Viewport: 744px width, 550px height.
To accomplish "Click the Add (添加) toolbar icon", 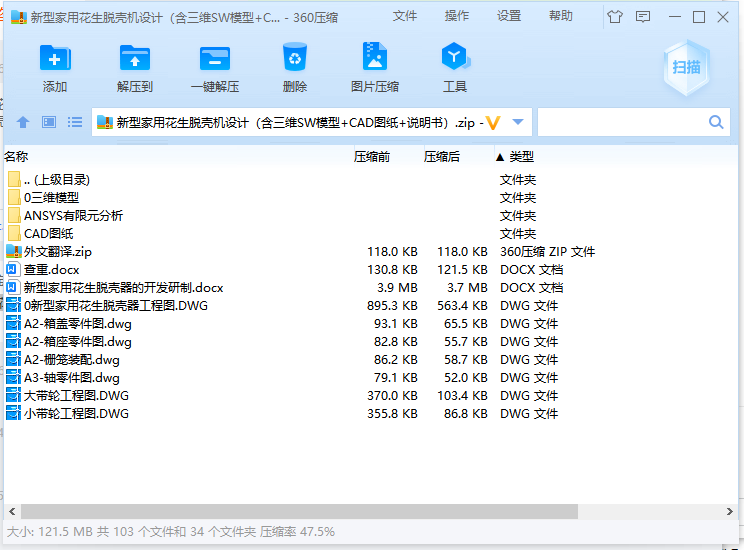I will (x=55, y=58).
